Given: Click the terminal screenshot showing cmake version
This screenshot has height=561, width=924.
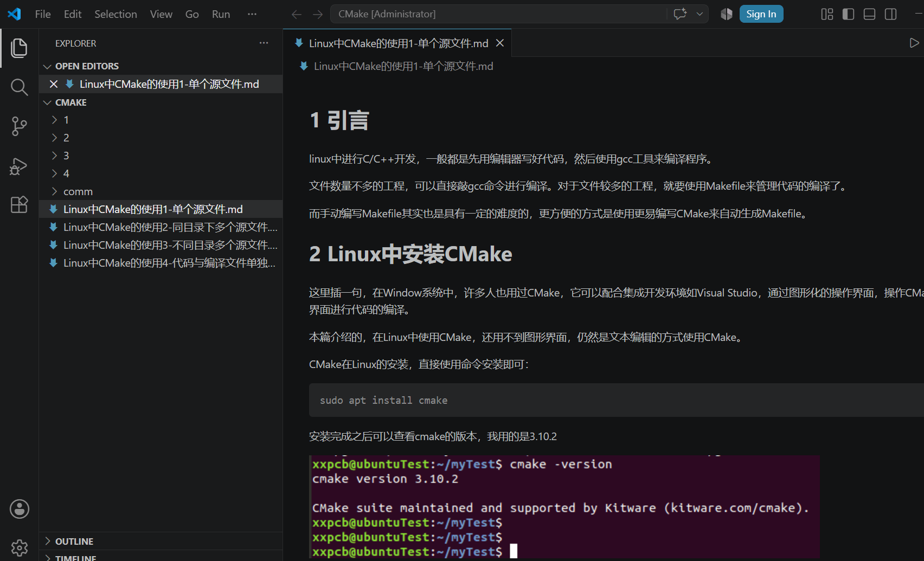Looking at the screenshot, I should pyautogui.click(x=564, y=507).
